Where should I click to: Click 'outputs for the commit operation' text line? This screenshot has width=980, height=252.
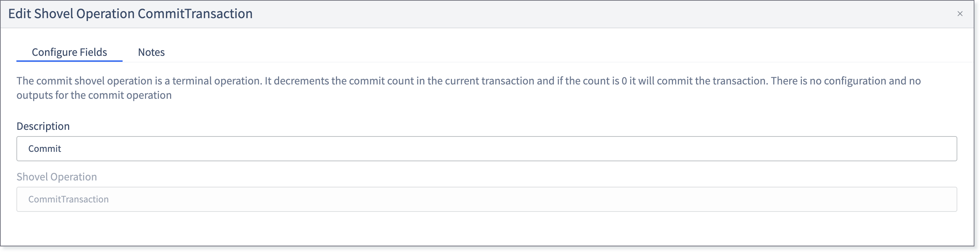(94, 95)
